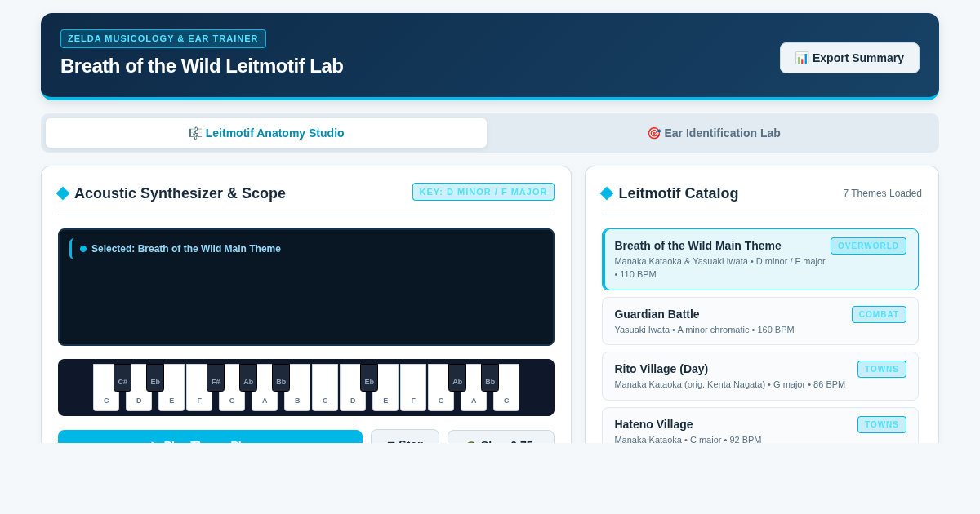Image resolution: width=980 pixels, height=514 pixels.
Task: Choose the Guardian Battle theme
Action: [x=760, y=321]
